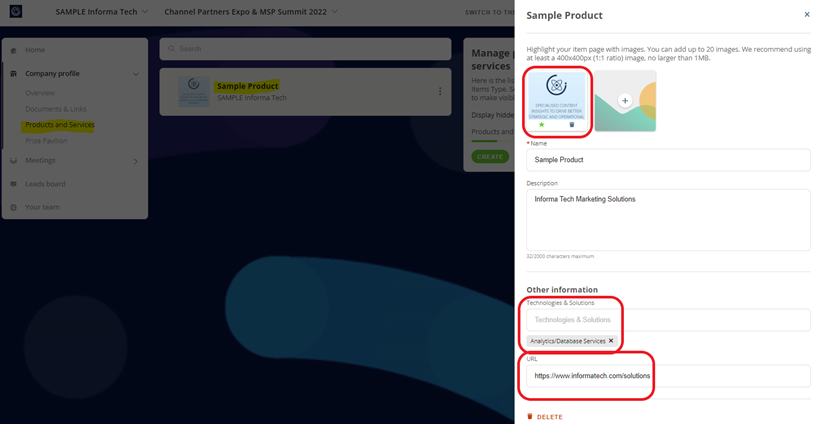Open Channel Partners Expo event dropdown
This screenshot has height=424, width=813.
coord(251,11)
